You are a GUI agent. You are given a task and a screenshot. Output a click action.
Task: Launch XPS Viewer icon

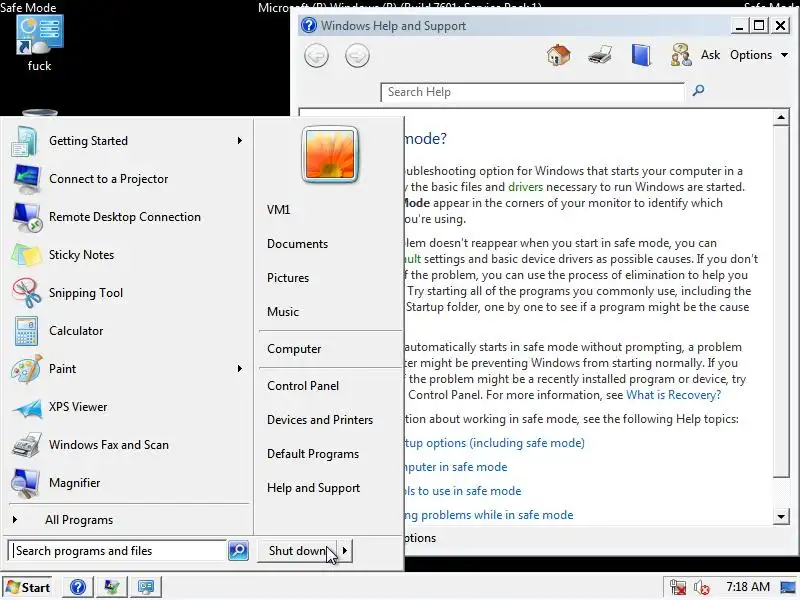[27, 407]
